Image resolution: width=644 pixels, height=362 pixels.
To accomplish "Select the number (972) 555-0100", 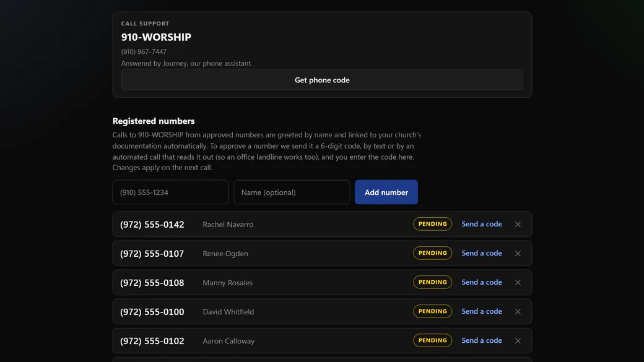I will 152,312.
